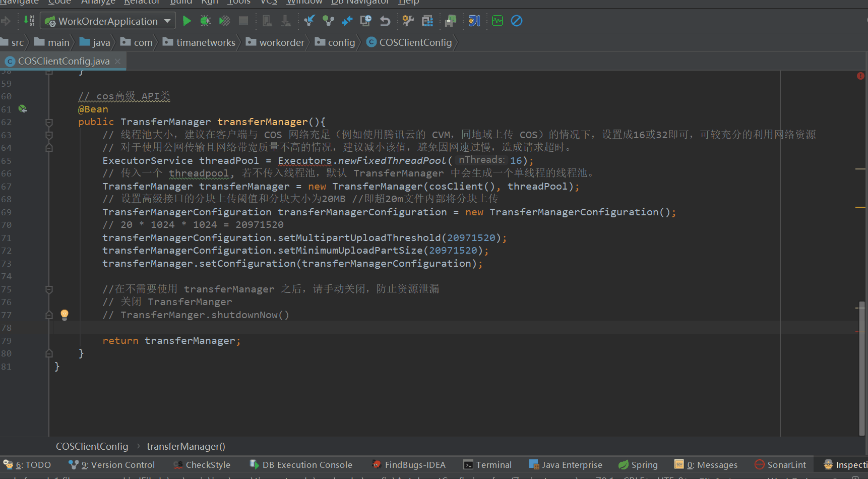Image resolution: width=868 pixels, height=479 pixels.
Task: Click the workorder breadcrumb folder
Action: tap(275, 42)
